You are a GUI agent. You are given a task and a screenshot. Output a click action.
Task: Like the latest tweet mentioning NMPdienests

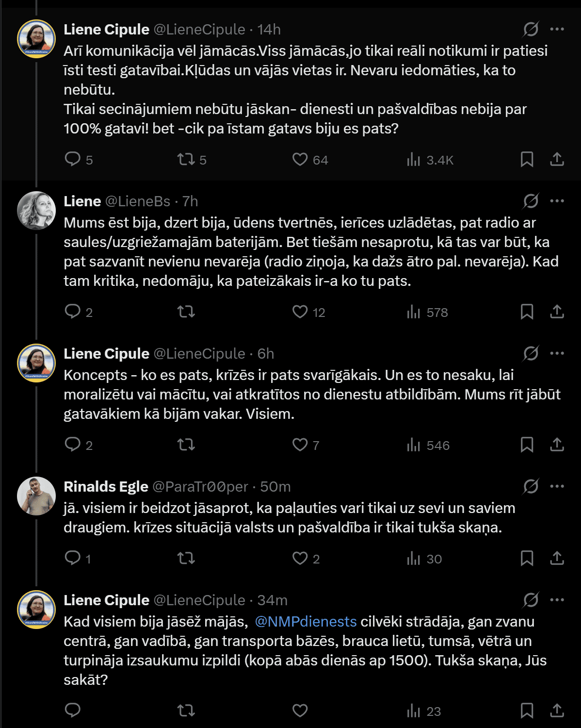[x=300, y=711]
